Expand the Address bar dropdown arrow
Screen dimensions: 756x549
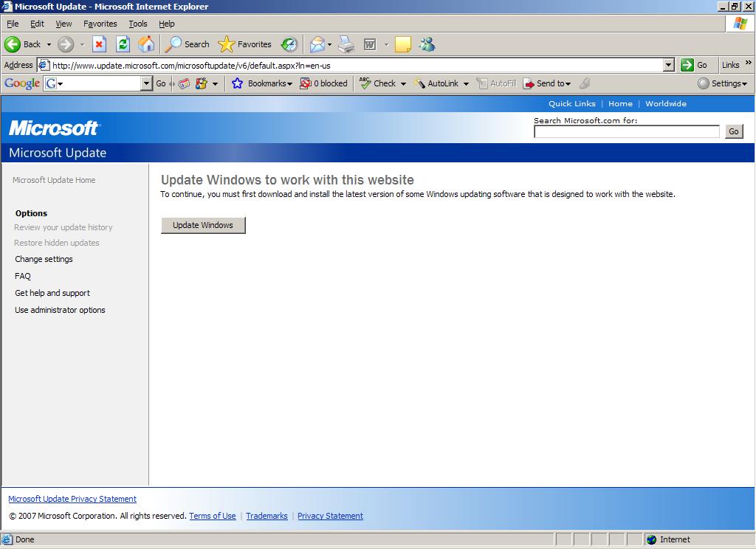(x=669, y=65)
